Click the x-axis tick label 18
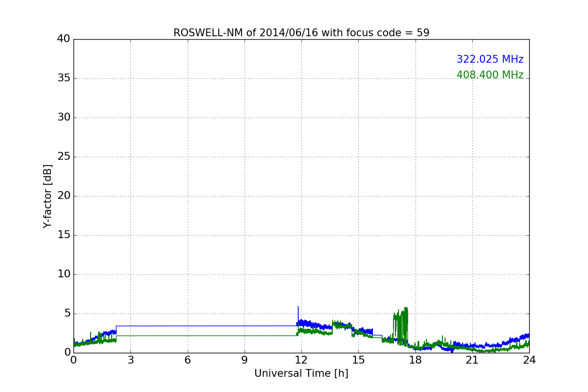 coord(416,360)
